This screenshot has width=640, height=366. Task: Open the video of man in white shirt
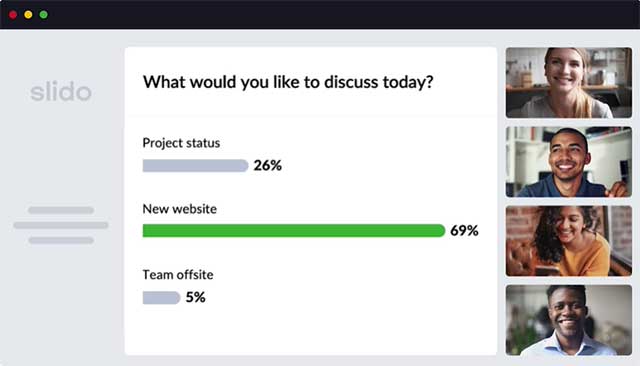click(x=569, y=320)
